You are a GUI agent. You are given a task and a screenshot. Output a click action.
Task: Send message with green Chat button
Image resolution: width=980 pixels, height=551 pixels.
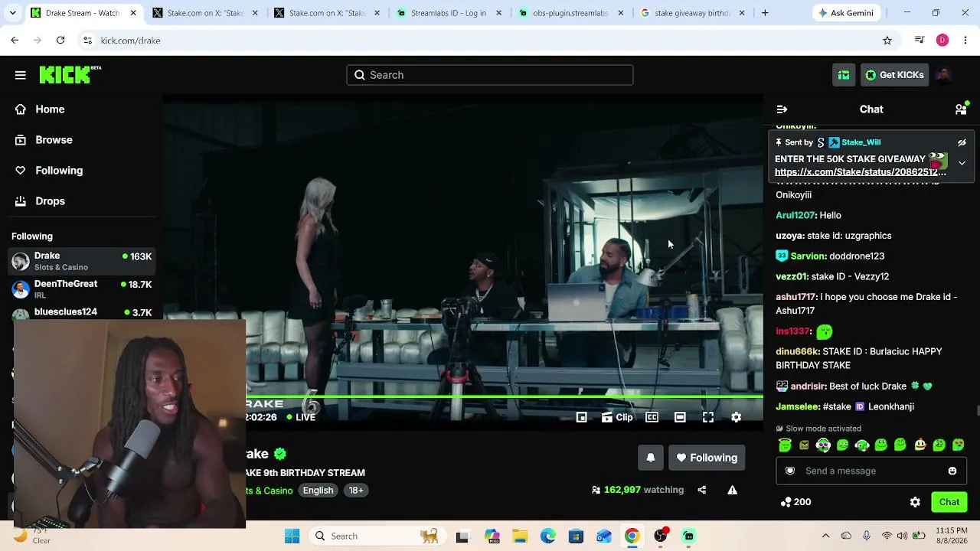949,502
